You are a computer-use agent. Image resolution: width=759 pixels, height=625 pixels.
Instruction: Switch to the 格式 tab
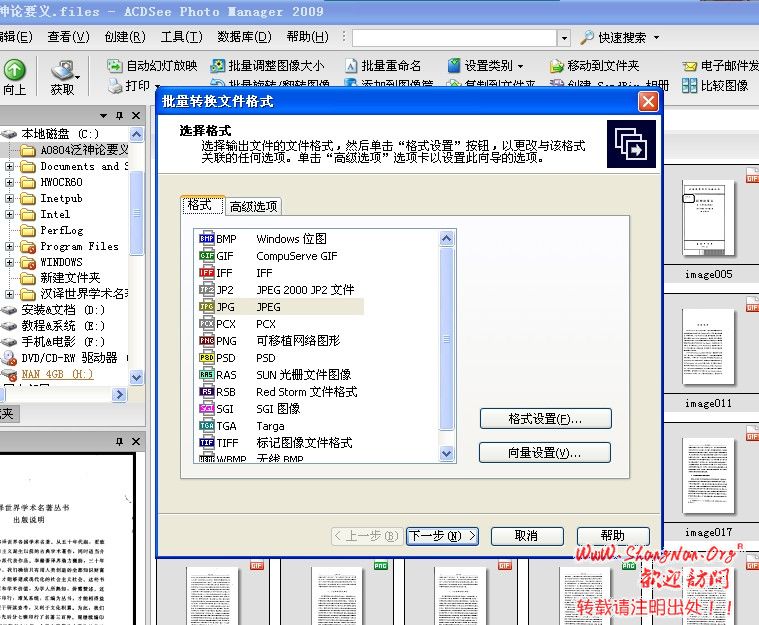(x=202, y=205)
